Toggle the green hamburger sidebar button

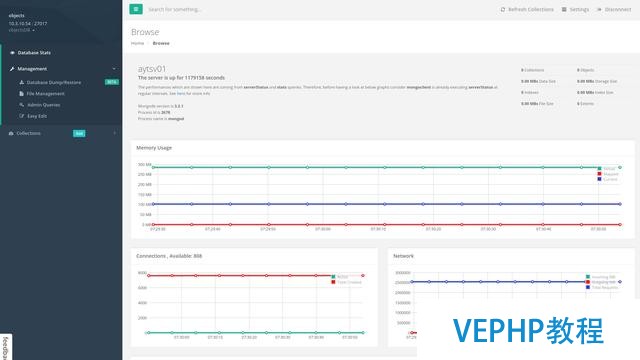(x=136, y=9)
